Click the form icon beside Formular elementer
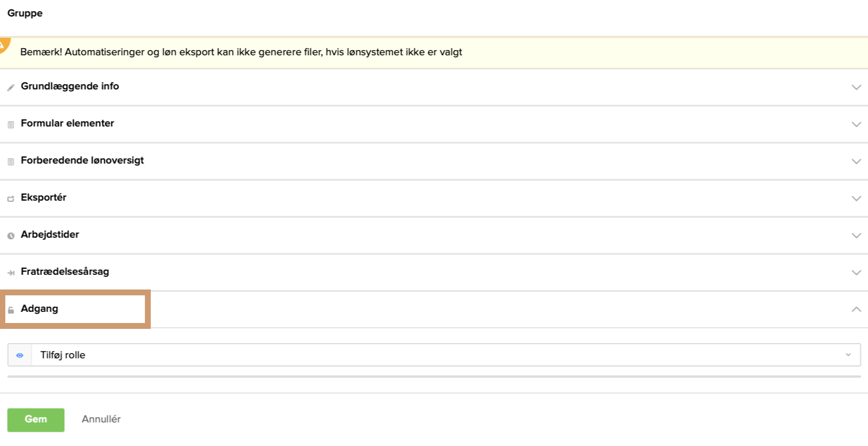868x446 pixels. click(11, 125)
